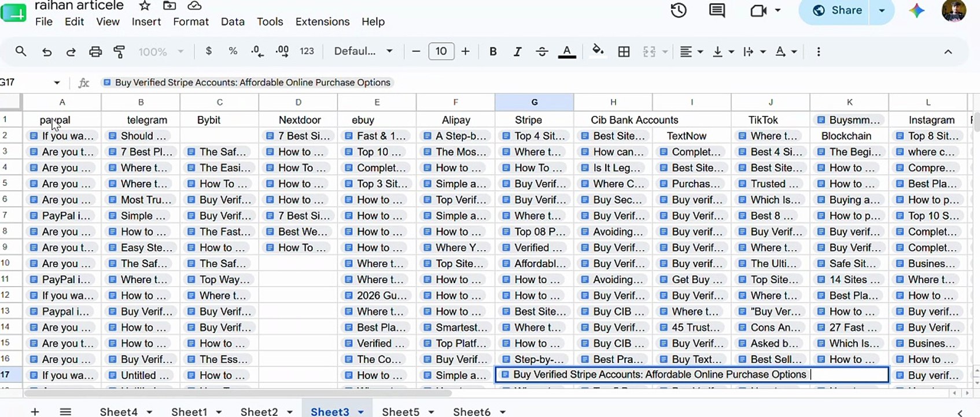Screen dimensions: 980x417
Task: Decrease decimal places
Action: pyautogui.click(x=257, y=52)
